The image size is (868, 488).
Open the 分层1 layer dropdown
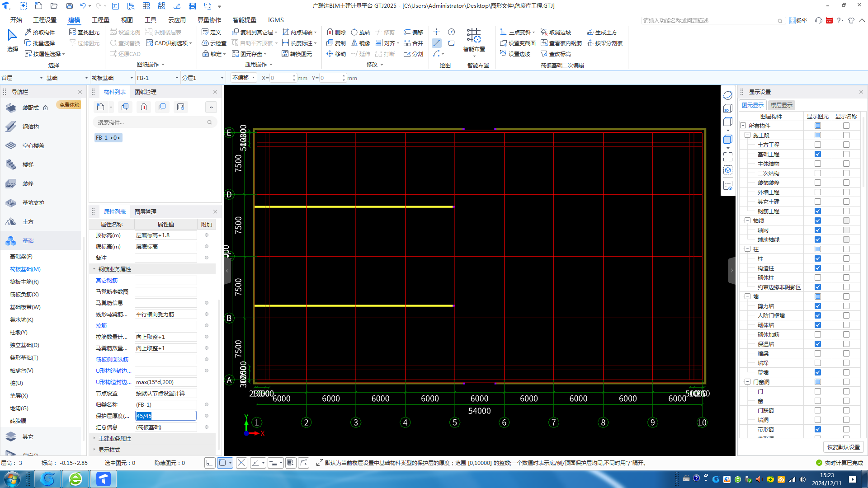coord(203,78)
